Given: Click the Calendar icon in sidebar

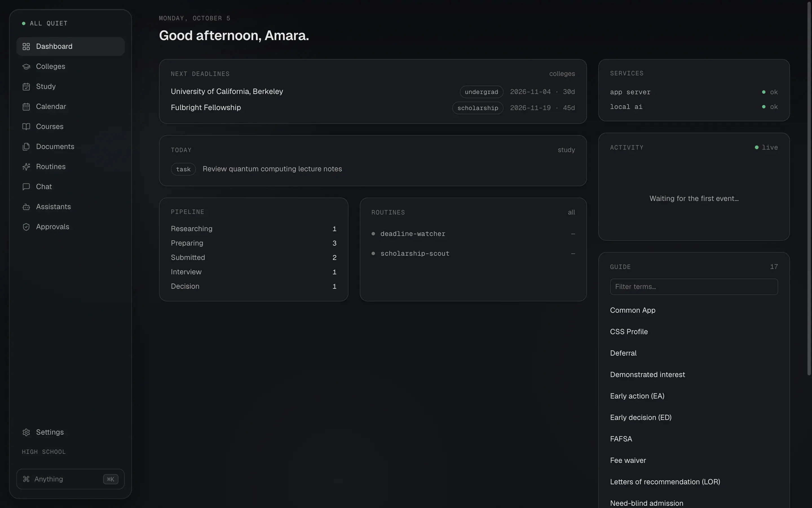Looking at the screenshot, I should [x=26, y=106].
